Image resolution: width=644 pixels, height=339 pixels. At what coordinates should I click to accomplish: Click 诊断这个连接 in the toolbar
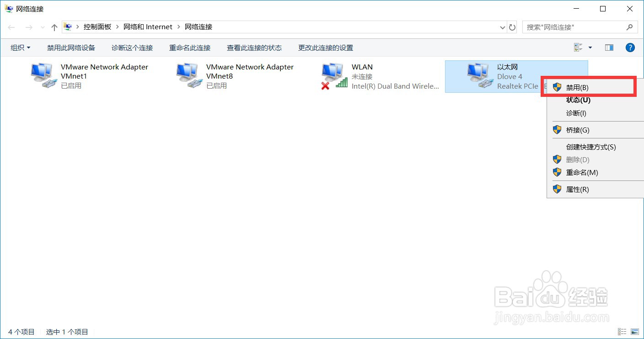click(x=132, y=48)
